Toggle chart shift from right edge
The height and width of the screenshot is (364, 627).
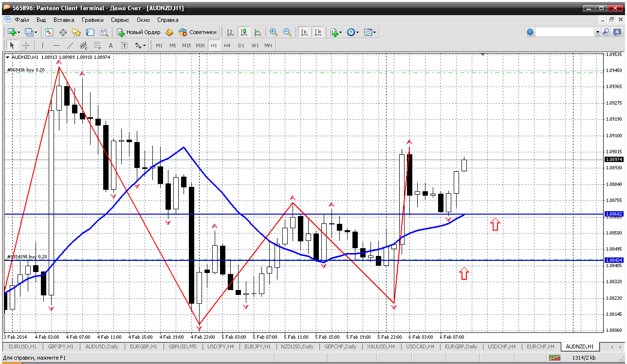[x=318, y=32]
